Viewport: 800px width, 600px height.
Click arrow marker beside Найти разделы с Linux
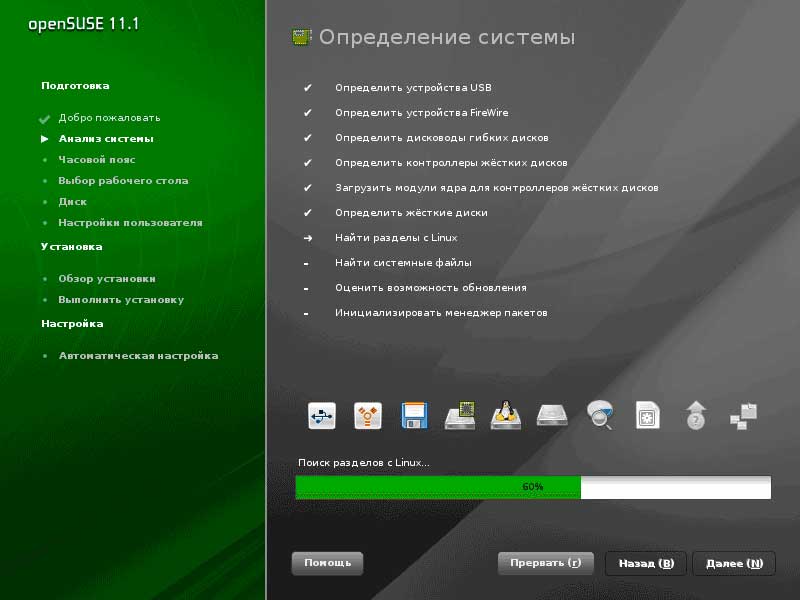pos(308,238)
